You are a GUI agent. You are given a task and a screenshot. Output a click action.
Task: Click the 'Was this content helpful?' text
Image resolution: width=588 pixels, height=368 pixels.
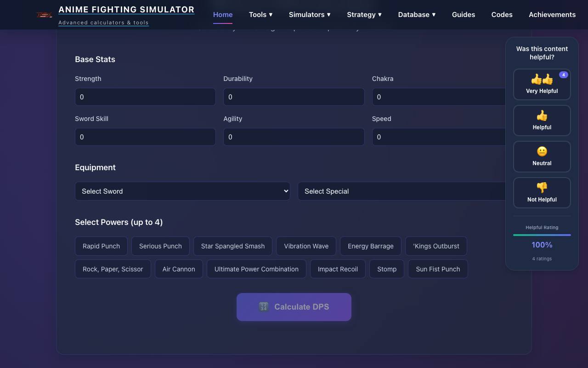(x=542, y=53)
